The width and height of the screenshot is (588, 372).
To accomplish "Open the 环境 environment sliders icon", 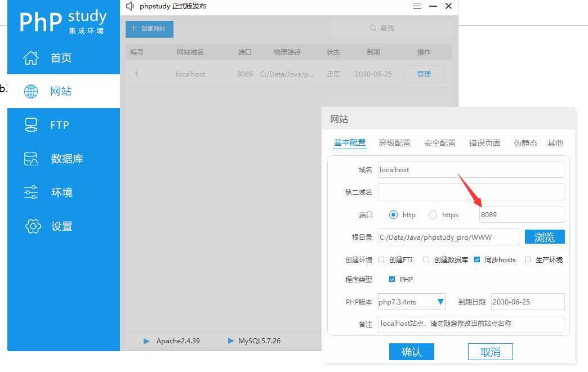I will tap(31, 192).
